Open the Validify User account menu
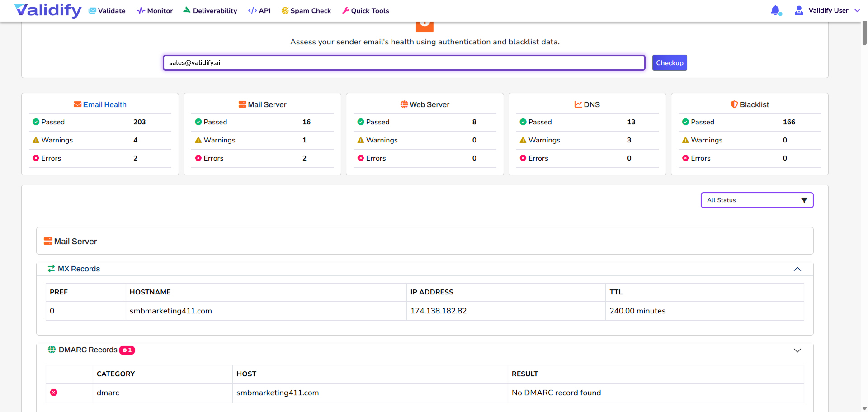868x412 pixels. pyautogui.click(x=828, y=10)
